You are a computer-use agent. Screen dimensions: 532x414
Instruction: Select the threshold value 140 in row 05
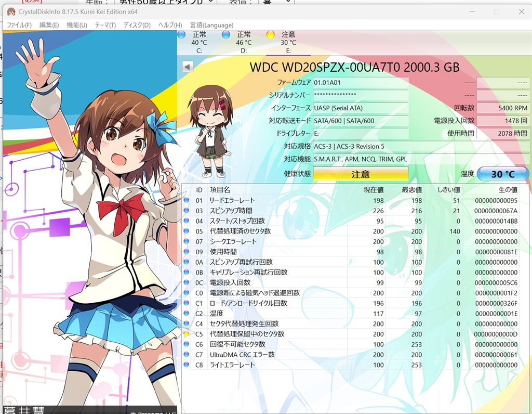click(x=455, y=231)
